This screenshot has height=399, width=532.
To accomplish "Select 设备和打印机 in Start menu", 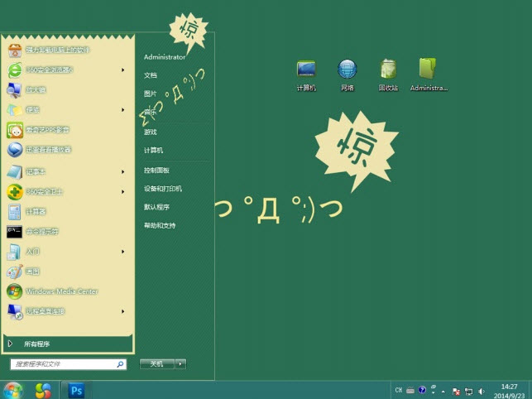I will click(162, 189).
